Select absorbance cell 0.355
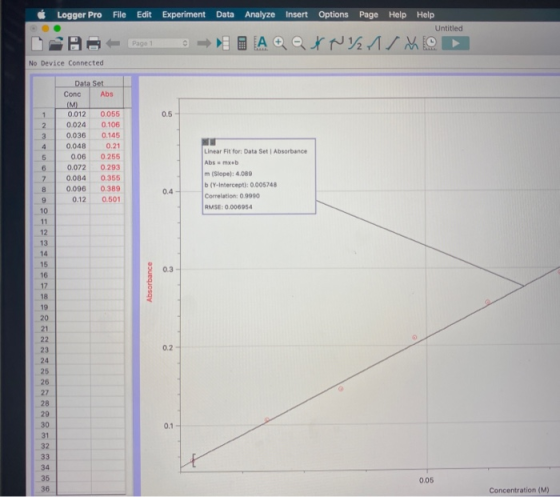The width and height of the screenshot is (560, 497). click(x=107, y=178)
